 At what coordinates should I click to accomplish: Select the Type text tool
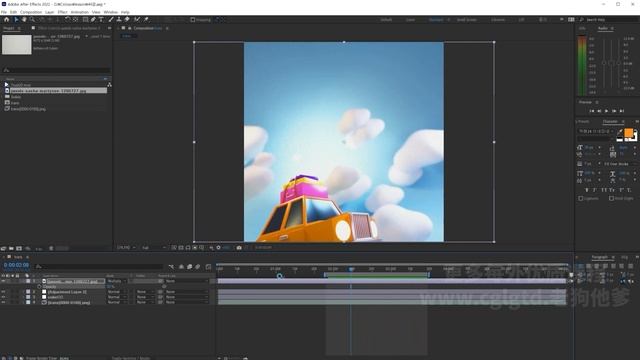click(x=101, y=19)
